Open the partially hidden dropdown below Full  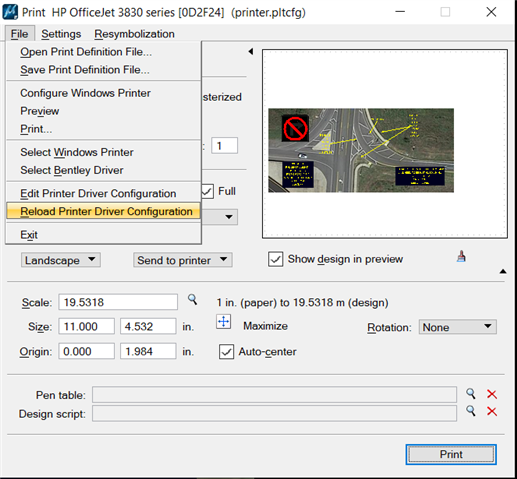coord(220,217)
